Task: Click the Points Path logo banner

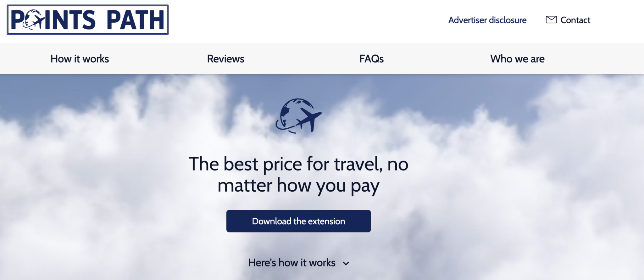Action: [x=88, y=20]
